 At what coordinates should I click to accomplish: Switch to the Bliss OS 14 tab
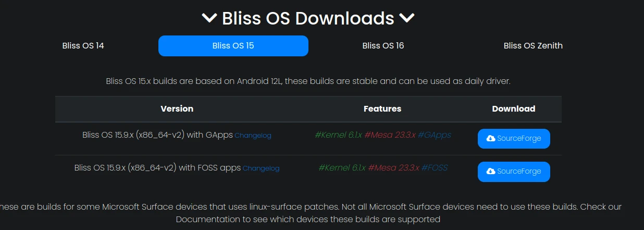pyautogui.click(x=83, y=46)
